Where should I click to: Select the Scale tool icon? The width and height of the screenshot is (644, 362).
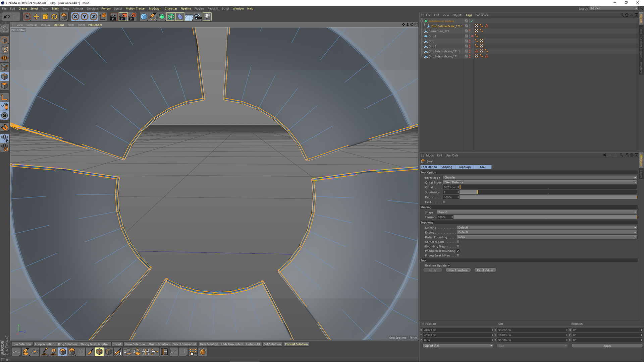pos(45,16)
